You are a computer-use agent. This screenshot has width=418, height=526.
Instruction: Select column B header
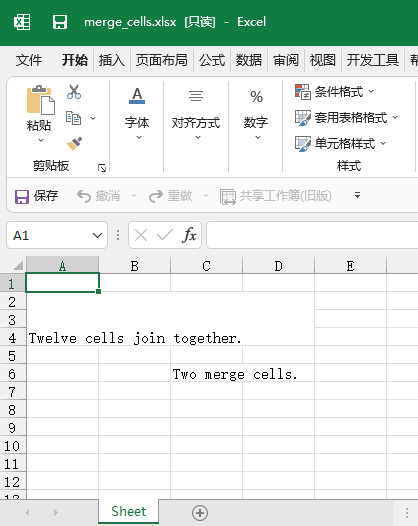pyautogui.click(x=135, y=265)
